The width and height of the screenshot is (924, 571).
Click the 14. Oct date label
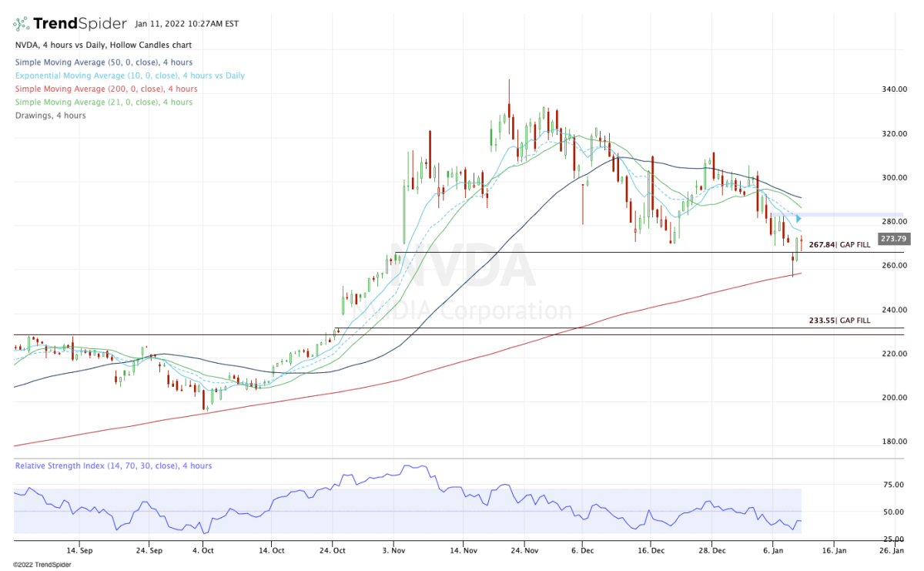(x=273, y=551)
